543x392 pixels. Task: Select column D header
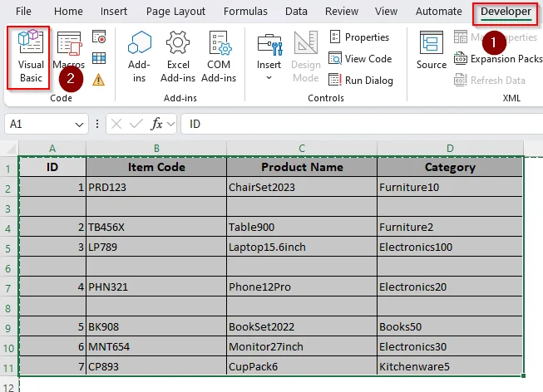(x=450, y=149)
